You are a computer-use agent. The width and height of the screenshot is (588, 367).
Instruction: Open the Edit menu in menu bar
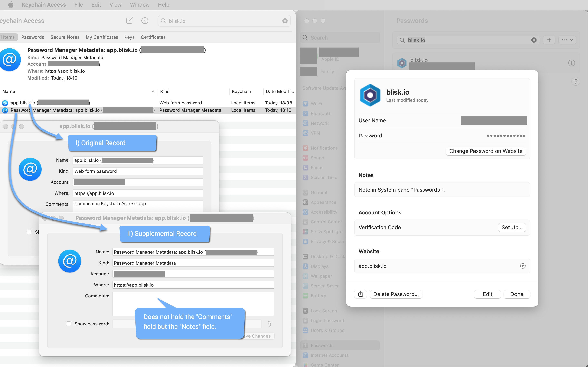point(96,5)
